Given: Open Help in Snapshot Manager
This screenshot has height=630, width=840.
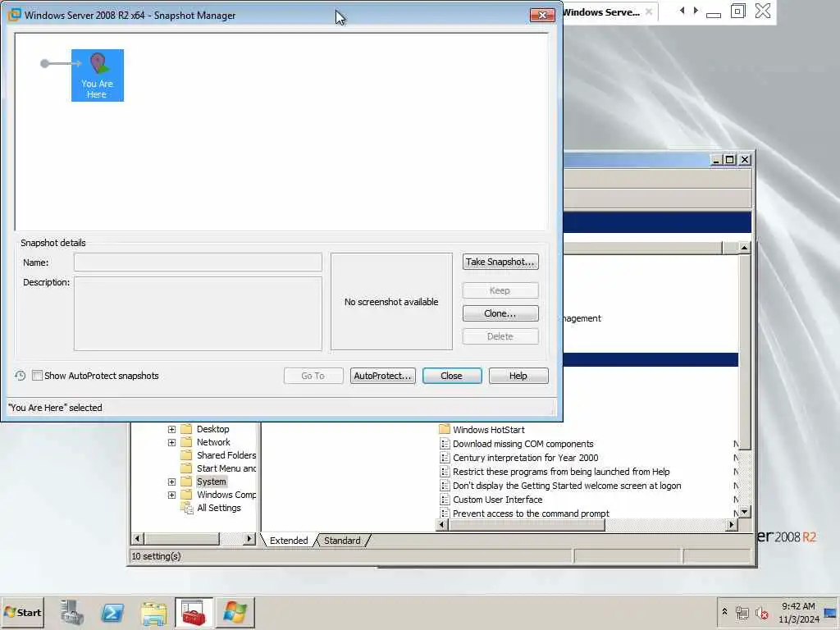Looking at the screenshot, I should click(518, 376).
